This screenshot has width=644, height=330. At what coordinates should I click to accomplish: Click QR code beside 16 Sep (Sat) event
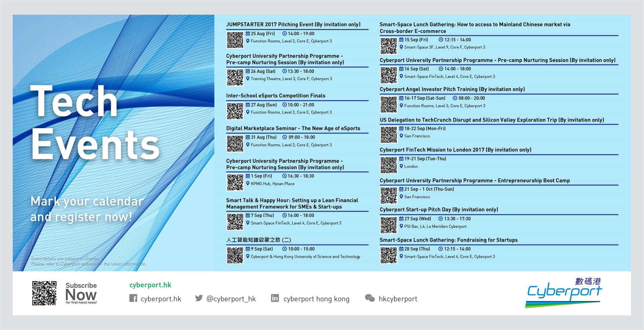coord(389,75)
